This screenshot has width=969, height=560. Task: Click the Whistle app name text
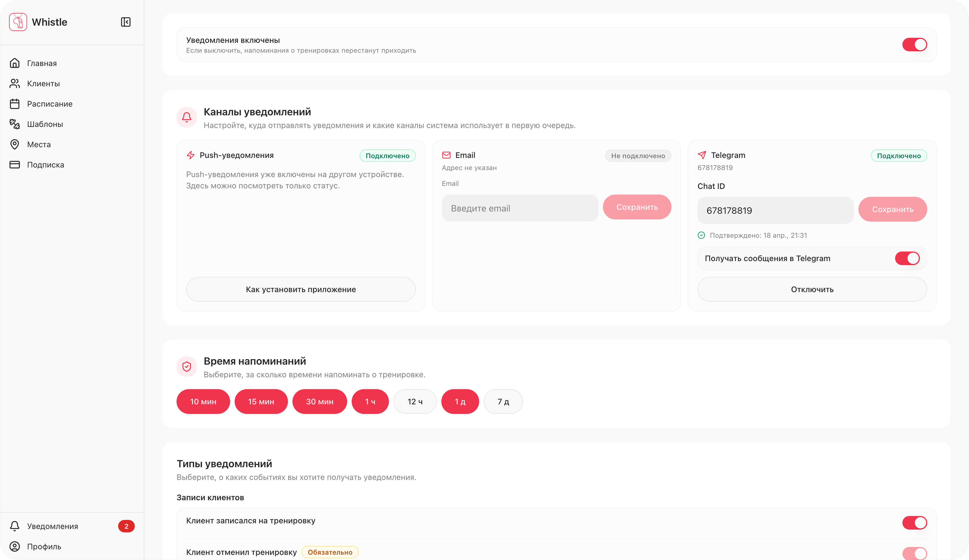(x=50, y=22)
